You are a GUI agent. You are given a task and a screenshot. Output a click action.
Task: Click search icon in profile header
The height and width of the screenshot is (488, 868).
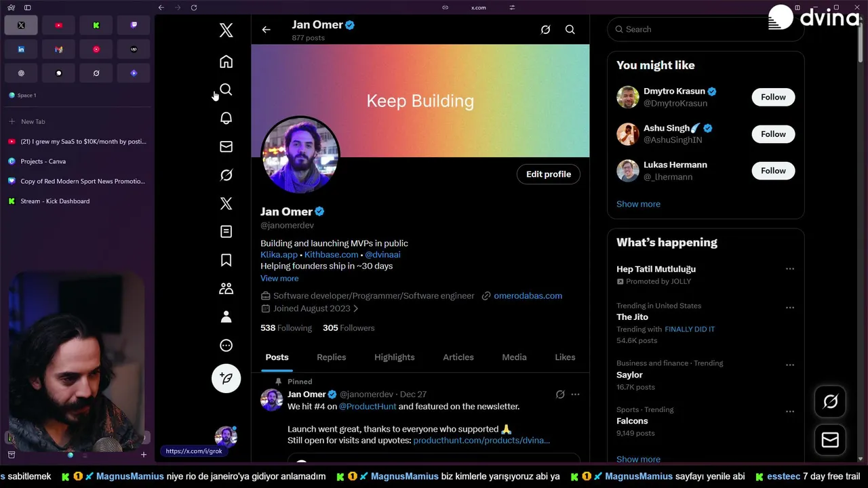click(570, 30)
